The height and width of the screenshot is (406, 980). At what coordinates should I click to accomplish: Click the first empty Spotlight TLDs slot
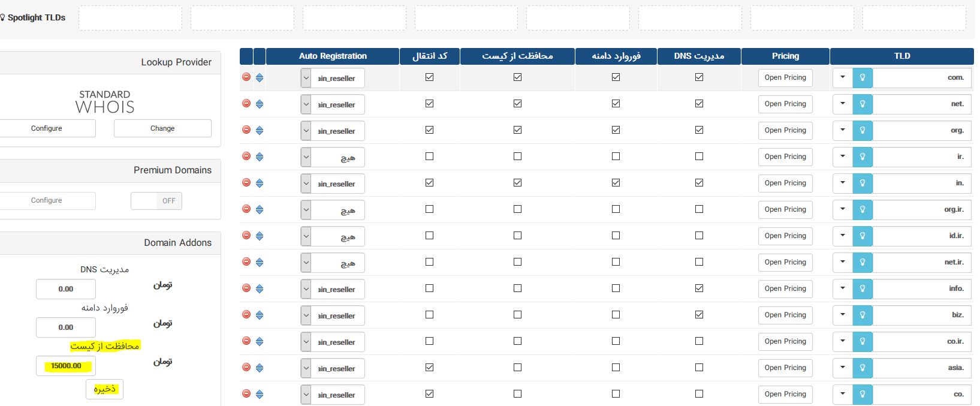coord(130,18)
